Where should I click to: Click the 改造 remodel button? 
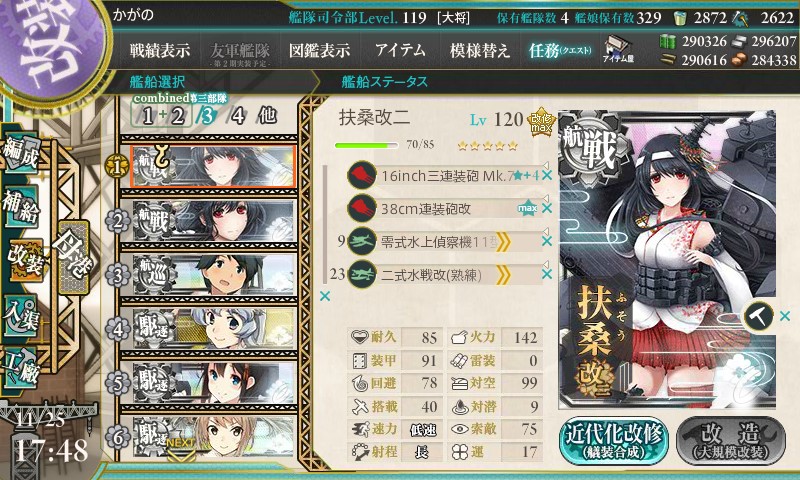pos(731,441)
